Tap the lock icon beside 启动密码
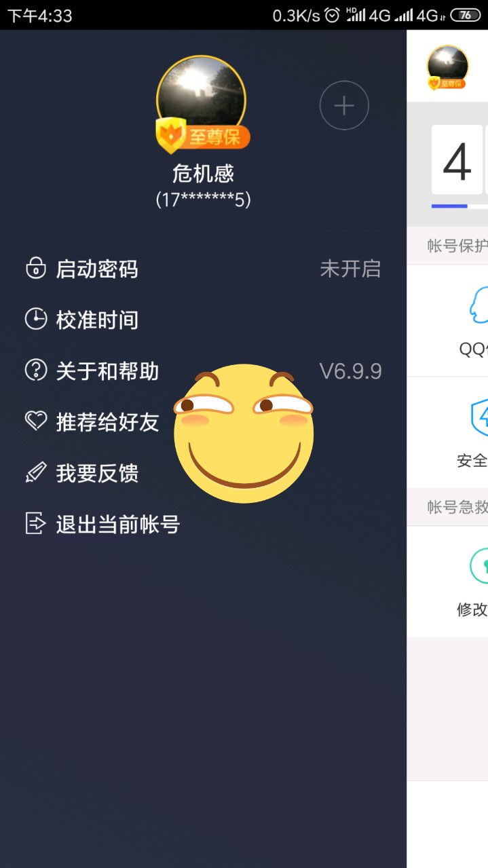Viewport: 488px width, 868px height. 35,268
